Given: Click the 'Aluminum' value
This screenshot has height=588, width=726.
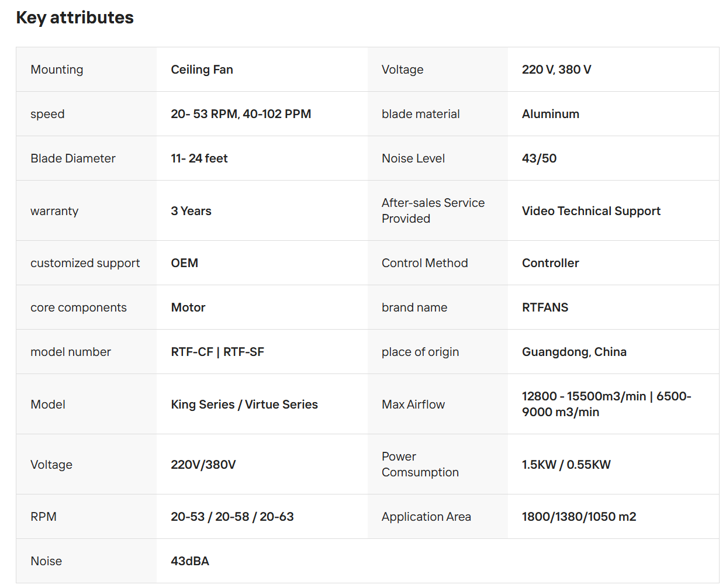Looking at the screenshot, I should (551, 114).
